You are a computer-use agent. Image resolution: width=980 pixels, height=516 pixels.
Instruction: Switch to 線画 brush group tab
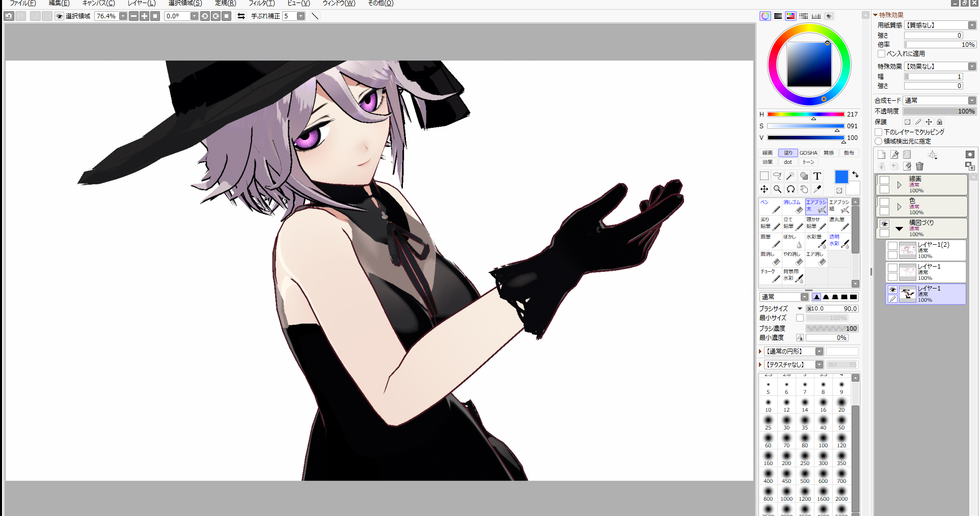click(x=768, y=153)
